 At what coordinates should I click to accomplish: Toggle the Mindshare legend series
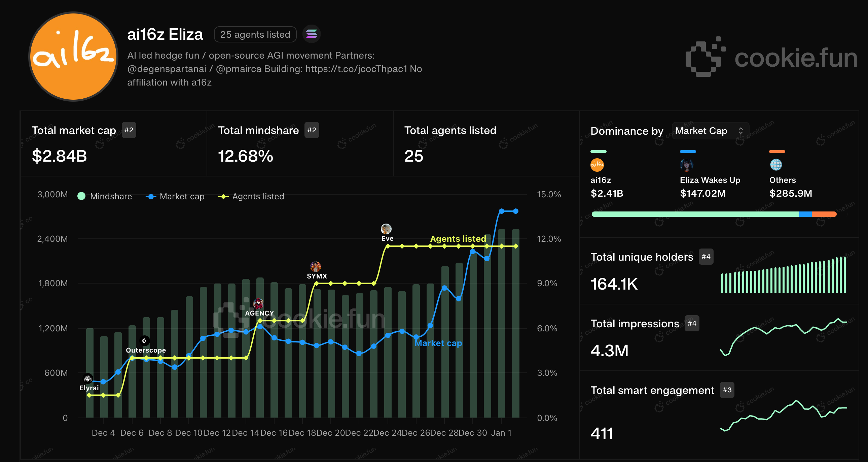pos(104,196)
